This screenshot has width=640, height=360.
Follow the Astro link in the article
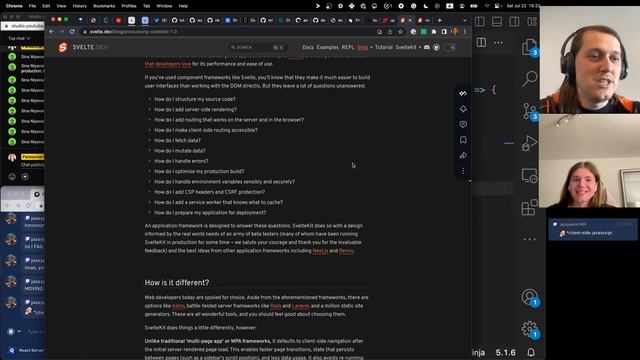pyautogui.click(x=178, y=306)
